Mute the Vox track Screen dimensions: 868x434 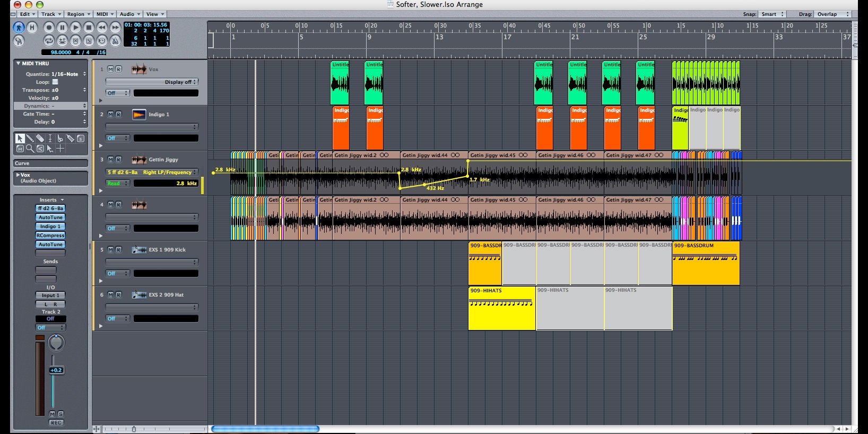click(110, 69)
